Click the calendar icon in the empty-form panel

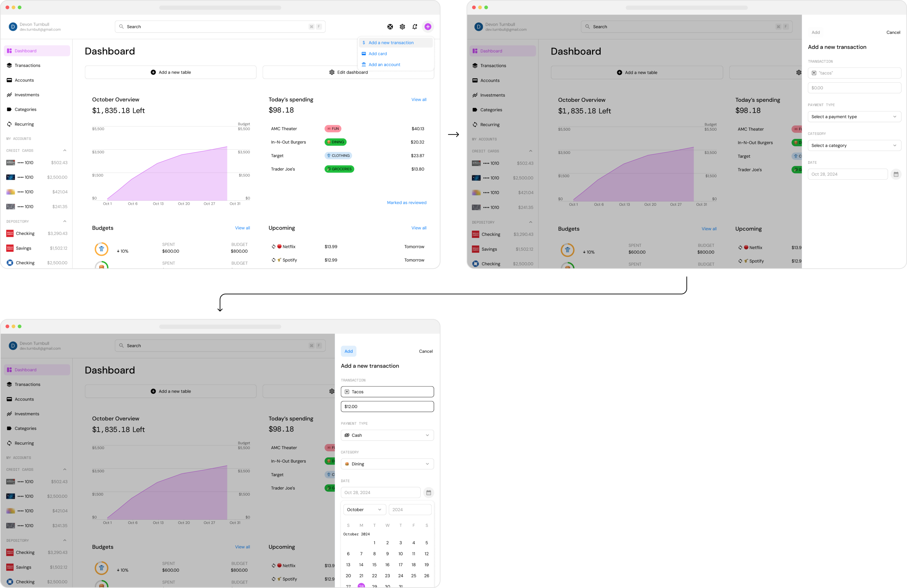(x=896, y=175)
